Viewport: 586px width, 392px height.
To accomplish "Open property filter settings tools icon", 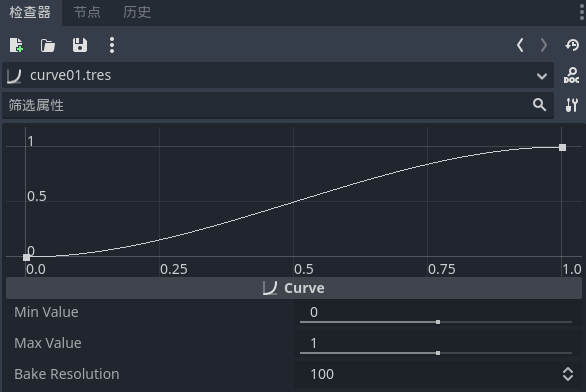I will click(571, 105).
